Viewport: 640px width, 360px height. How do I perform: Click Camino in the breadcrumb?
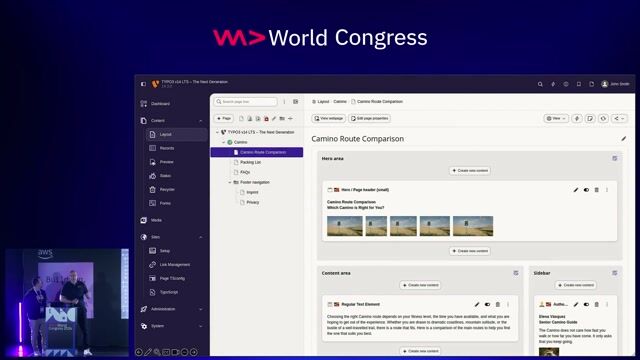click(340, 102)
